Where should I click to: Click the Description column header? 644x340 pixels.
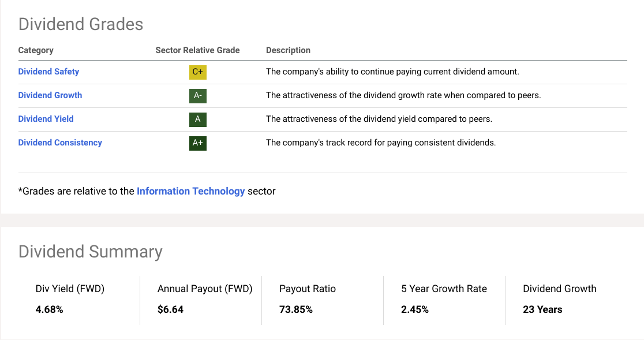[x=289, y=50]
